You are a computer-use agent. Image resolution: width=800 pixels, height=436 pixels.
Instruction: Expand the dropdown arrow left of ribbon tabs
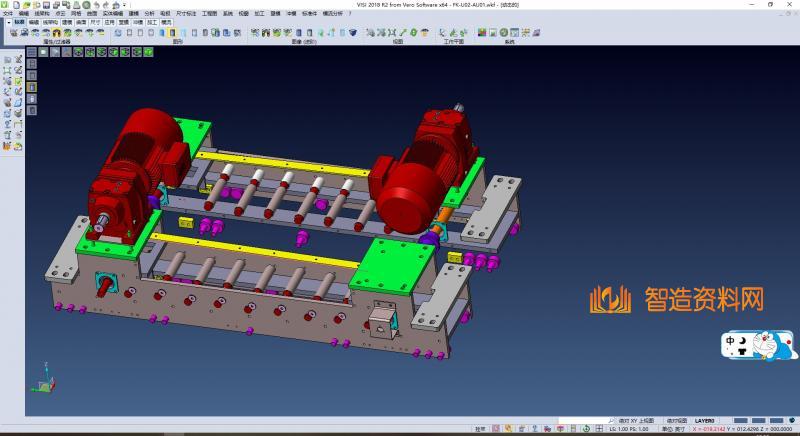[5, 21]
